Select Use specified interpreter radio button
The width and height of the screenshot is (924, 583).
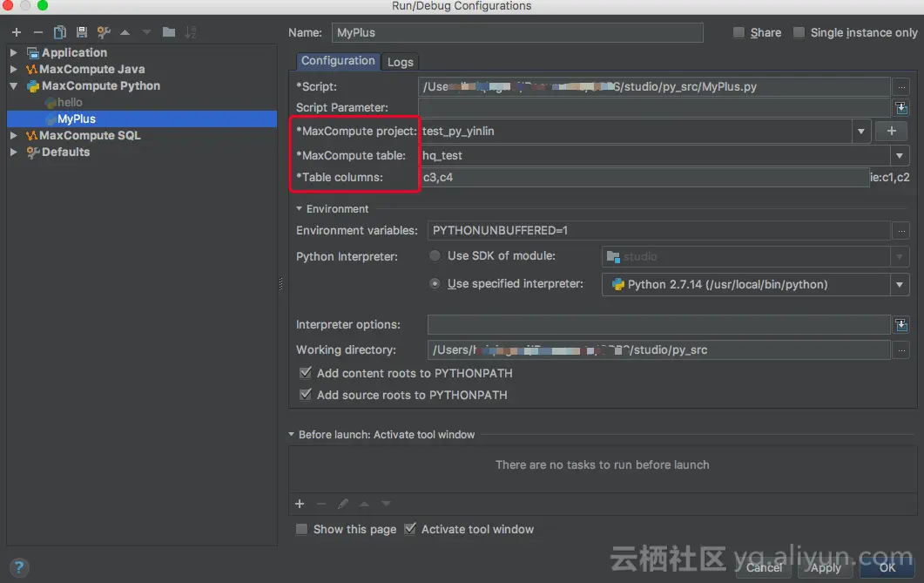pyautogui.click(x=435, y=283)
